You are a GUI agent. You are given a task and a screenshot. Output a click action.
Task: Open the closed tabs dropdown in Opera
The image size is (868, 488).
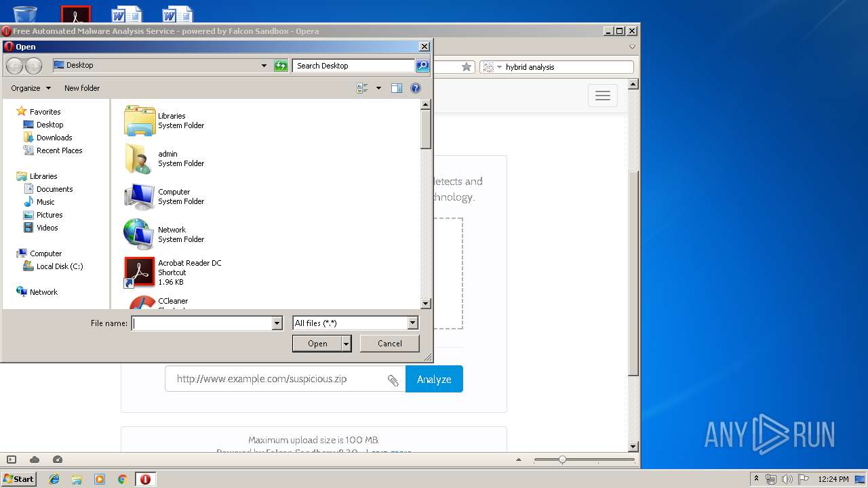[x=632, y=47]
